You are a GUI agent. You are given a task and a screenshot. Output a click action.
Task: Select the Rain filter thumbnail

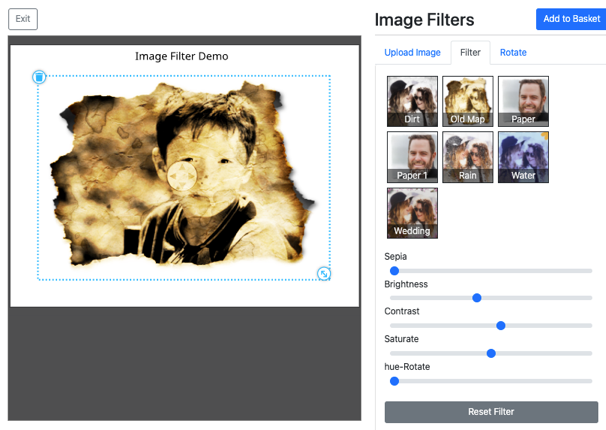tap(468, 157)
